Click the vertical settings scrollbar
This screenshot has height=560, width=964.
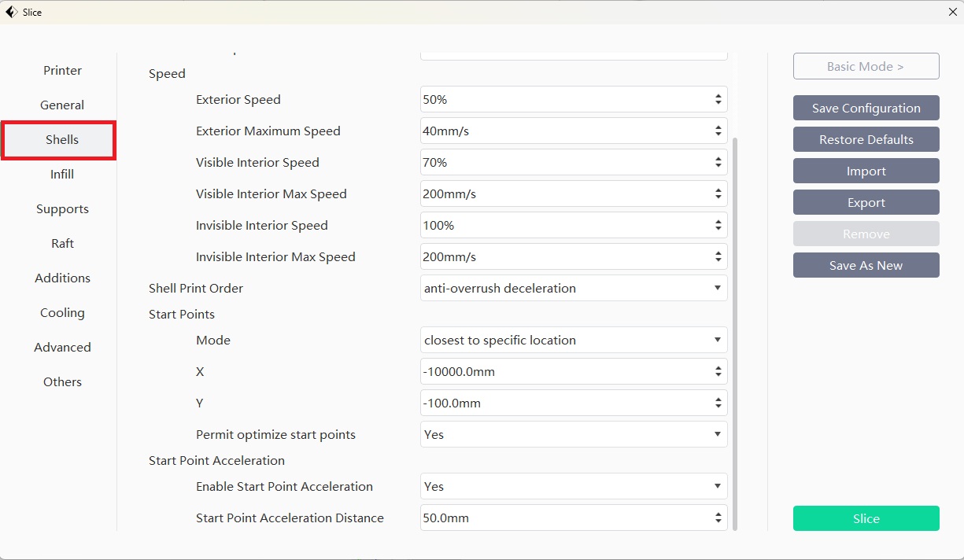tap(735, 330)
